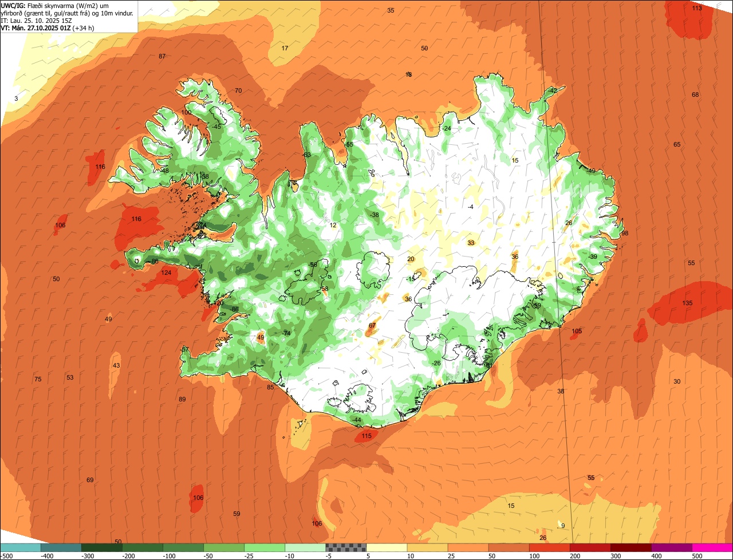Viewport: 733px width, 560px height.
Task: Click the map value '59' in the southern sea
Action: (237, 514)
